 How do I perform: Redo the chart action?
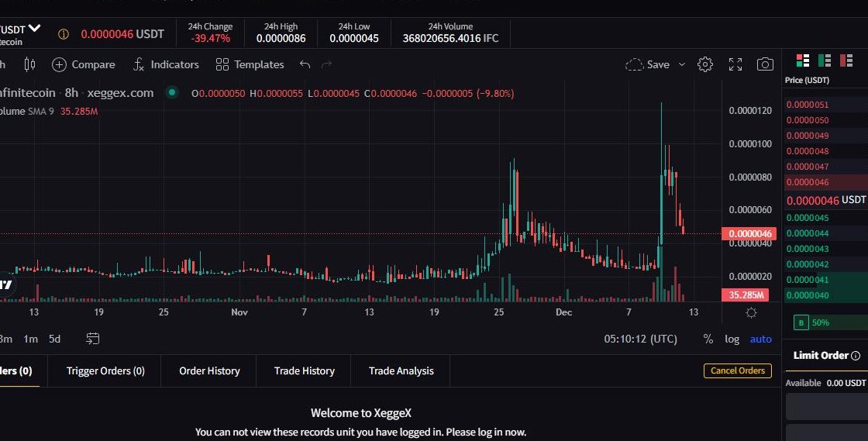(x=326, y=65)
